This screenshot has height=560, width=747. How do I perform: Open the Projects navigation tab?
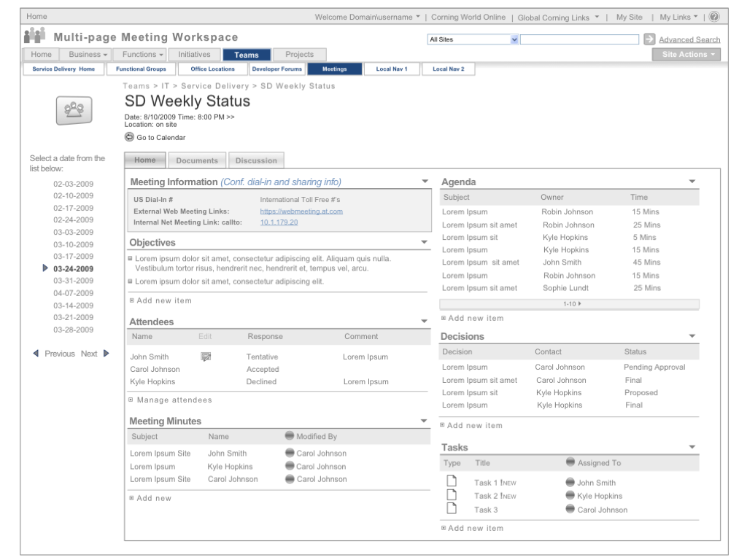299,55
